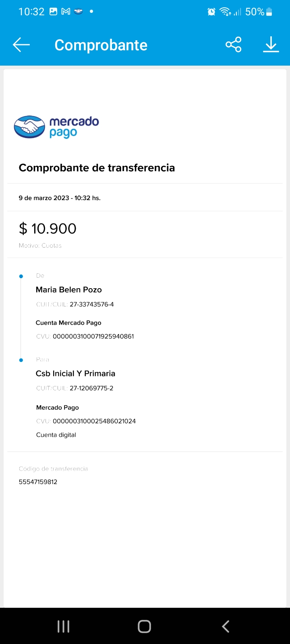290x644 pixels.
Task: Share the transfer receipt
Action: pyautogui.click(x=234, y=45)
